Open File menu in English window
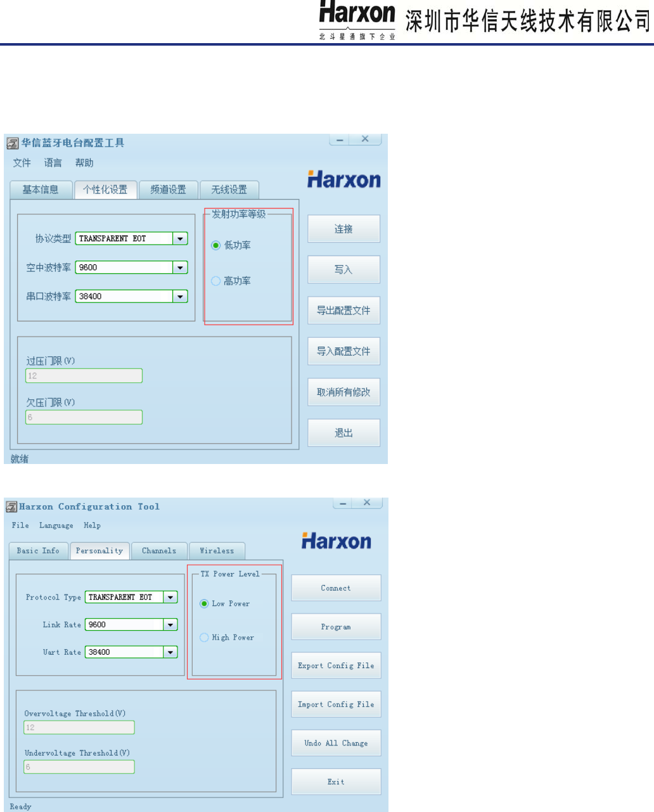The image size is (654, 812). coord(20,525)
